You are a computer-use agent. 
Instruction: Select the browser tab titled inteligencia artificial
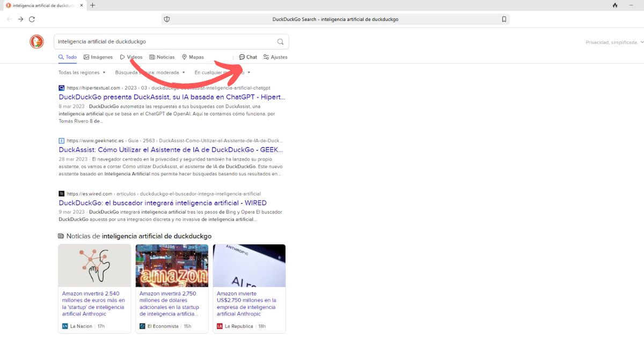pyautogui.click(x=43, y=5)
